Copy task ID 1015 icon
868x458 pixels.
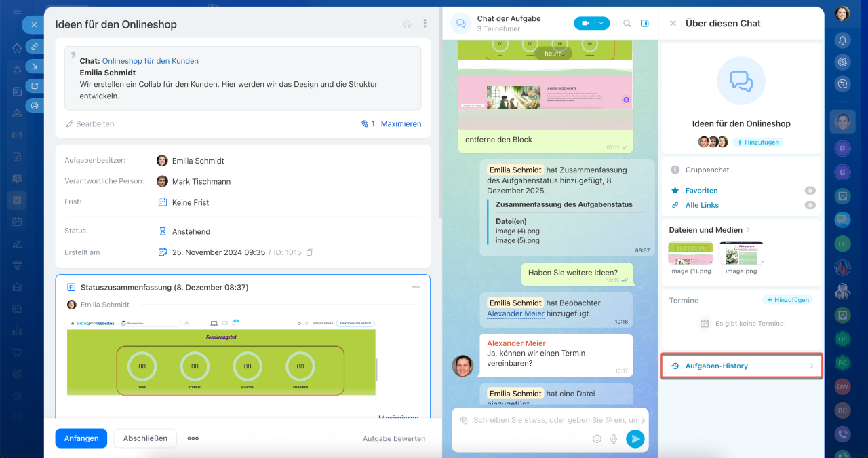[x=310, y=252]
